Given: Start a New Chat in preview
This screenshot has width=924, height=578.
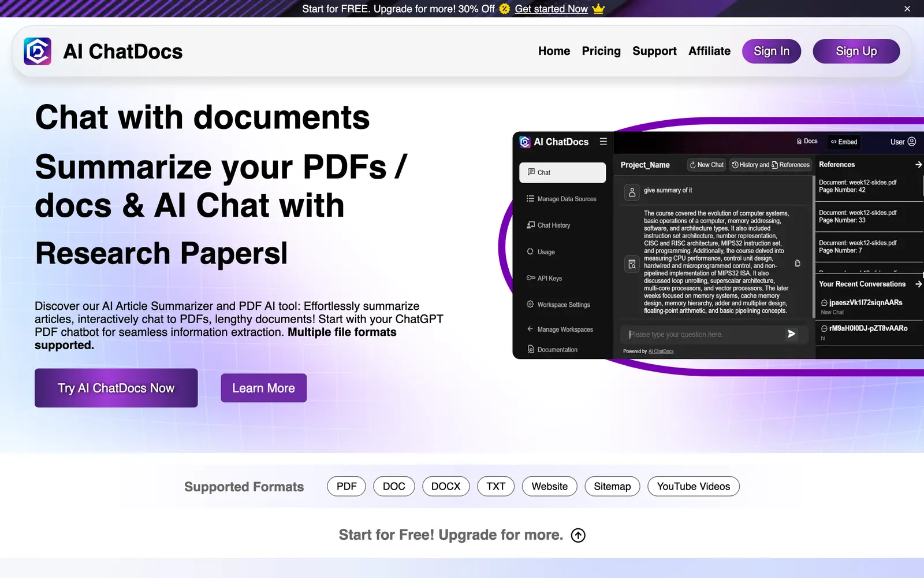Looking at the screenshot, I should pos(706,165).
